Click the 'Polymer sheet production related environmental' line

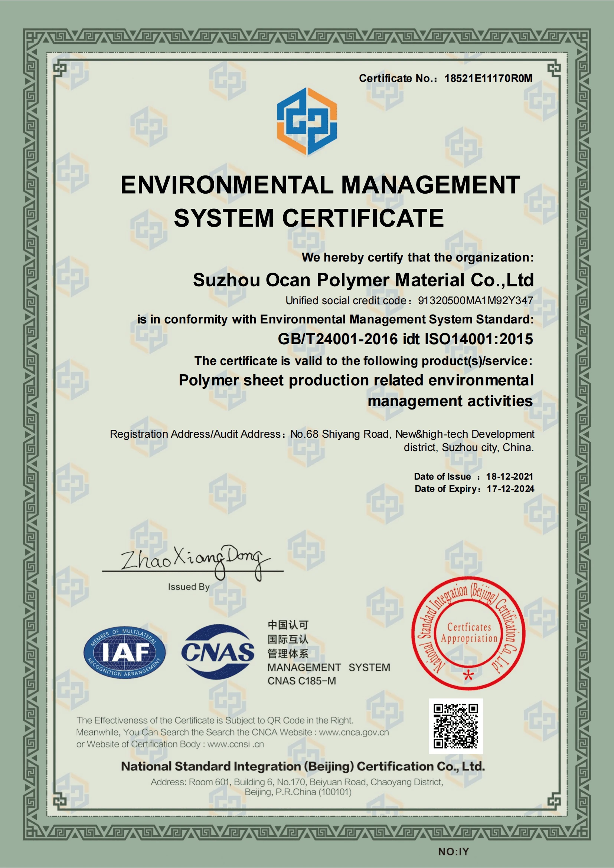tap(356, 381)
